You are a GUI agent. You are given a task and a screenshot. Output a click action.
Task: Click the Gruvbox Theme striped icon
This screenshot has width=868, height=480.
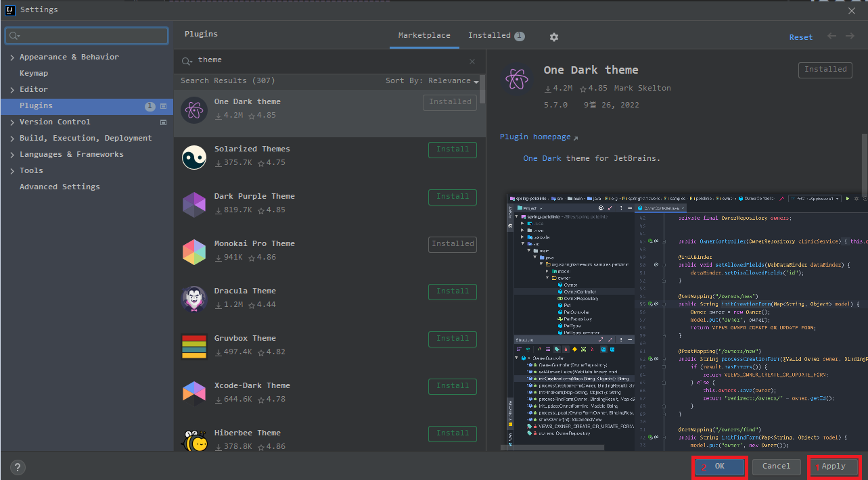194,346
